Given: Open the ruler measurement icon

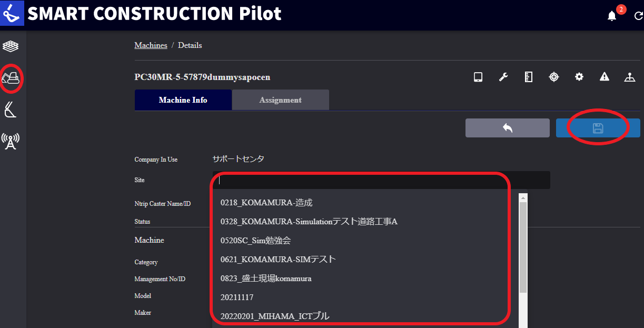Looking at the screenshot, I should point(529,77).
